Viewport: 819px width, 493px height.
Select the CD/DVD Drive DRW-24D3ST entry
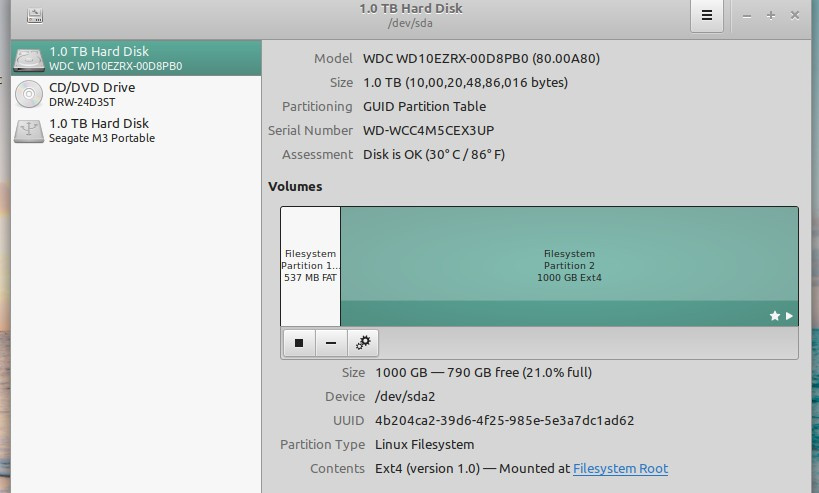coord(136,95)
